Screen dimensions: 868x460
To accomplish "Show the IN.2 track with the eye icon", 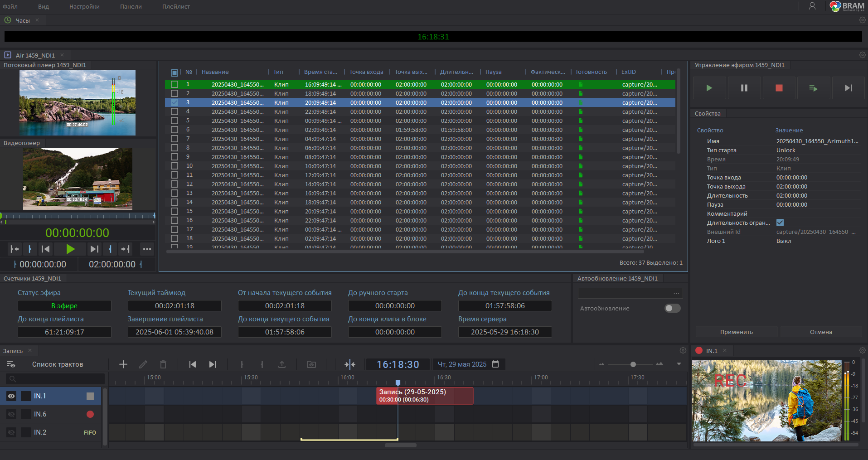I will [11, 432].
